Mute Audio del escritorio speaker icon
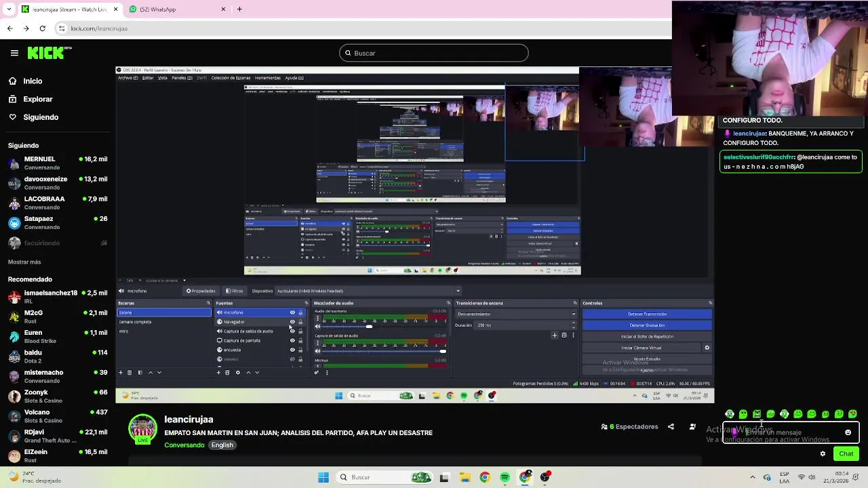 [x=317, y=327]
